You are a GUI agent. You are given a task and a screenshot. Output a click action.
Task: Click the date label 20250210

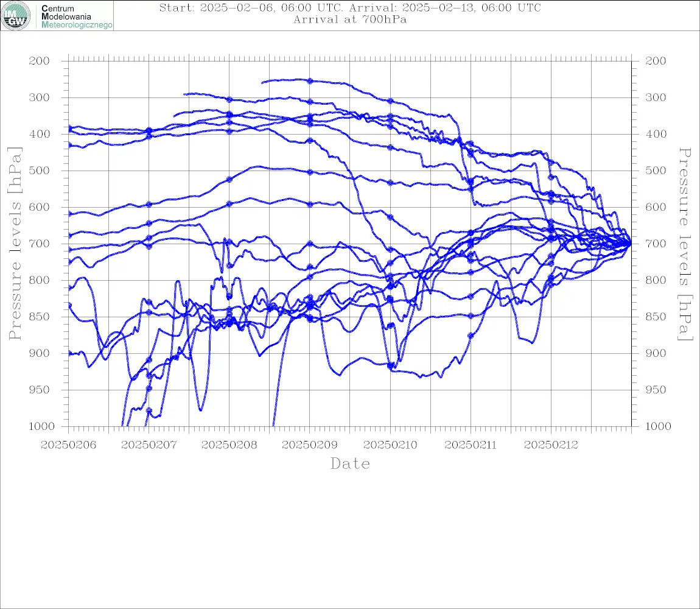[x=390, y=445]
